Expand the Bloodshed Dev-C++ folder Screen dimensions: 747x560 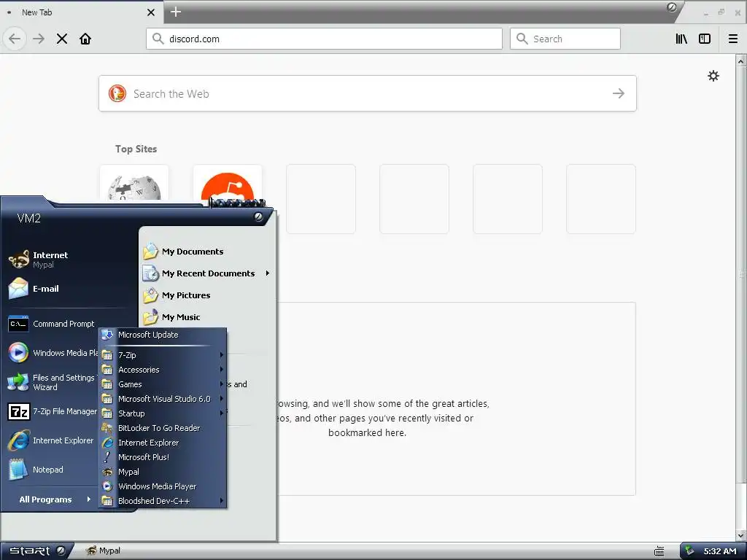(x=163, y=501)
